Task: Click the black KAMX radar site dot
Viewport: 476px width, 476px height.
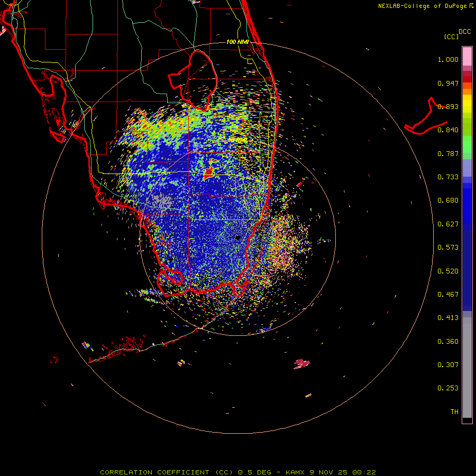Action: (x=238, y=237)
